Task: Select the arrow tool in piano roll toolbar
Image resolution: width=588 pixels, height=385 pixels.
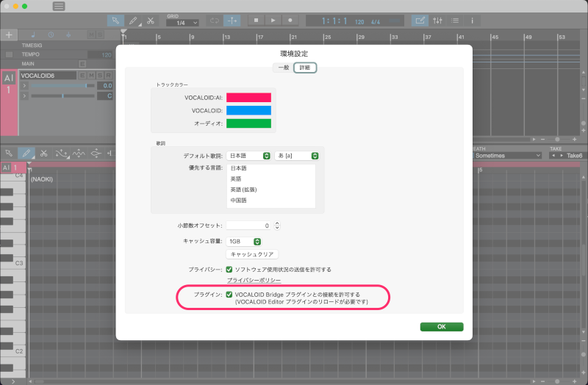Action: point(9,153)
